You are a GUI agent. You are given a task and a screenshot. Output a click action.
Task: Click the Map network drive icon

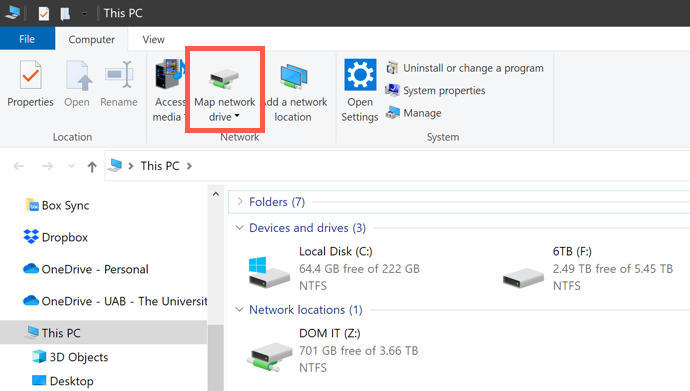tap(224, 78)
